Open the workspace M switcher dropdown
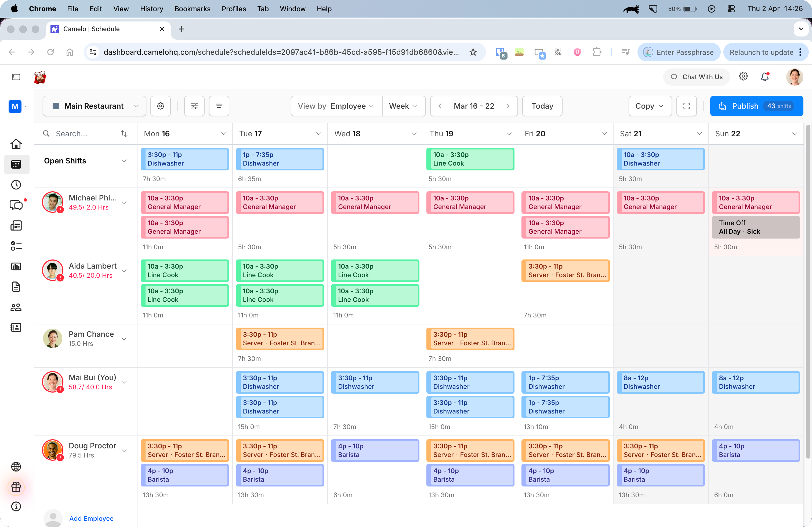812x527 pixels. point(19,107)
